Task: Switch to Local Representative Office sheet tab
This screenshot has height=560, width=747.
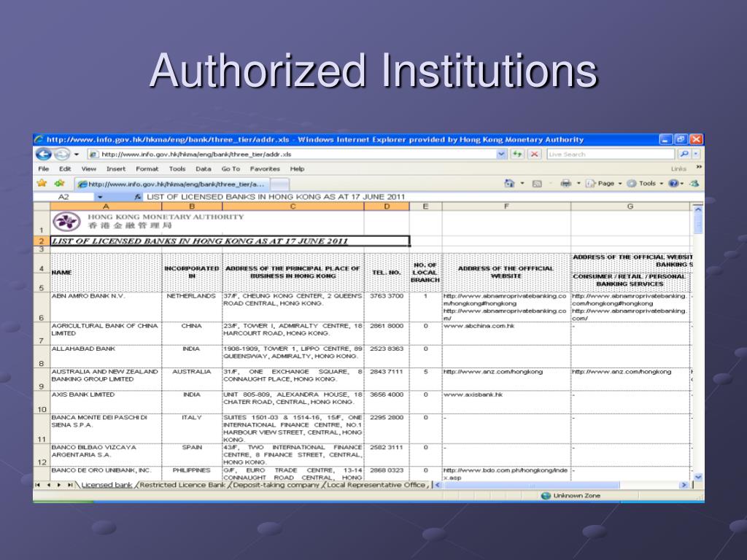Action: (x=376, y=485)
